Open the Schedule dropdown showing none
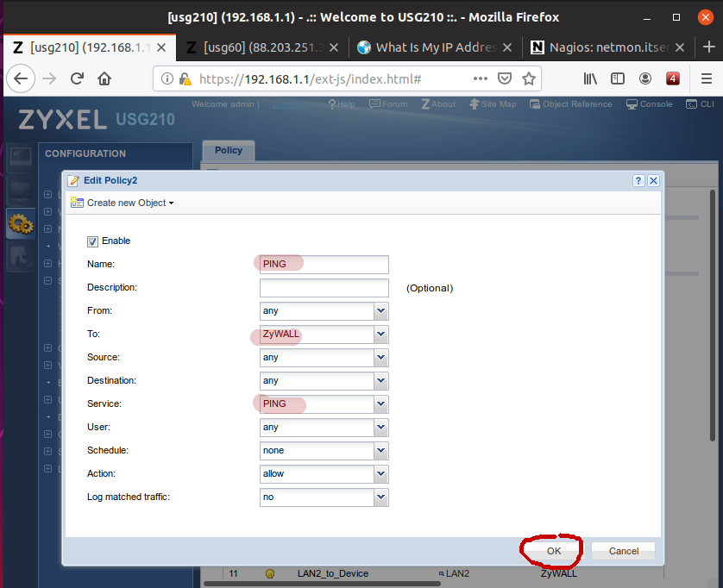 pos(380,451)
